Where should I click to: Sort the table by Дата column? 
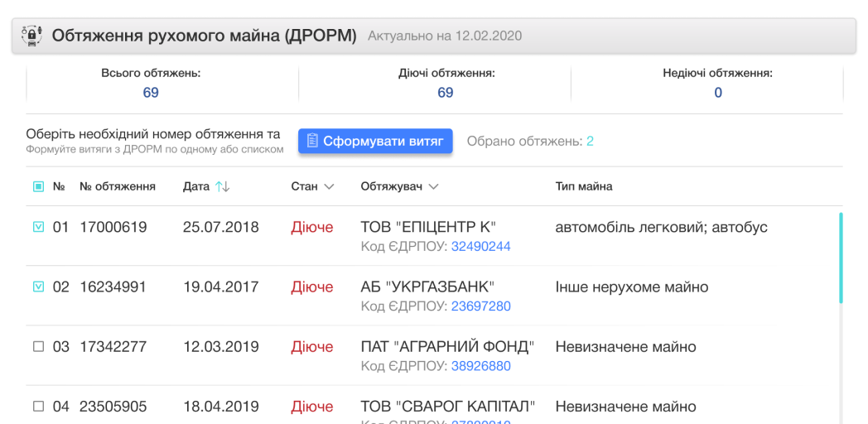196,187
